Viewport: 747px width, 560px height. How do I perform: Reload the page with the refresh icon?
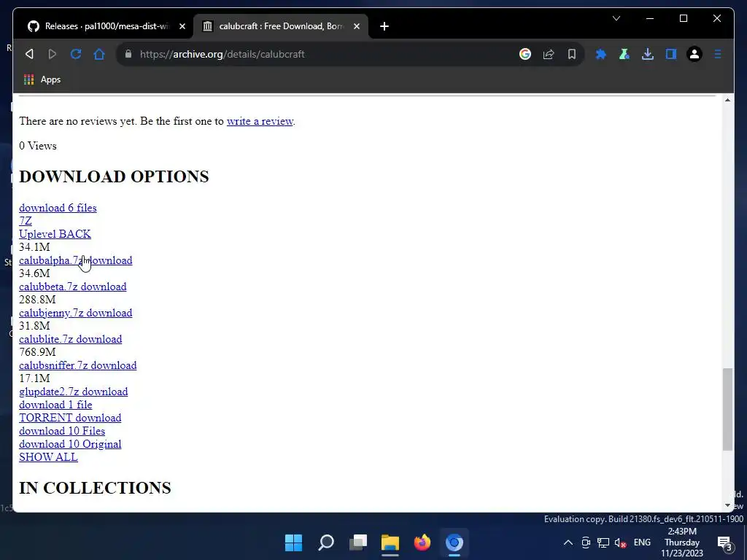(x=76, y=54)
